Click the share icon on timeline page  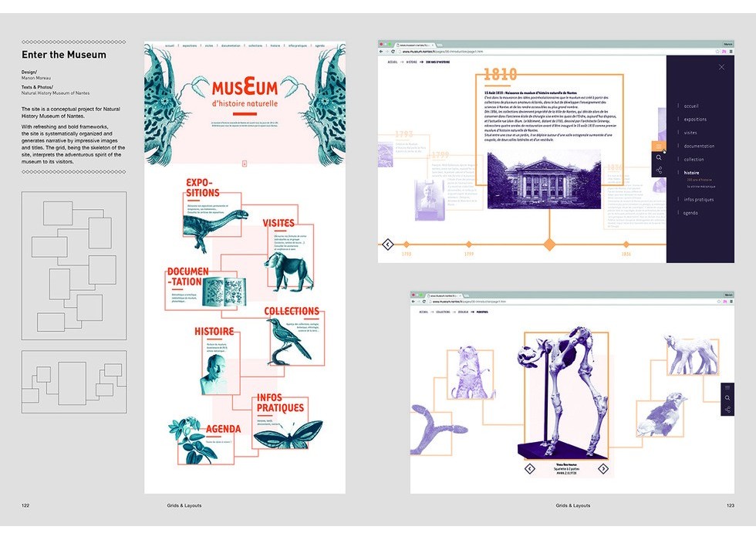pyautogui.click(x=659, y=170)
